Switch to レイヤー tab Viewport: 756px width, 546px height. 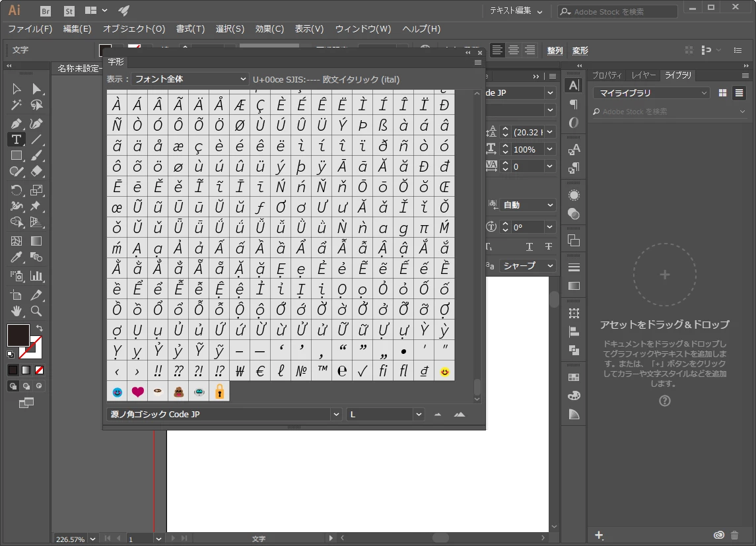coord(644,75)
